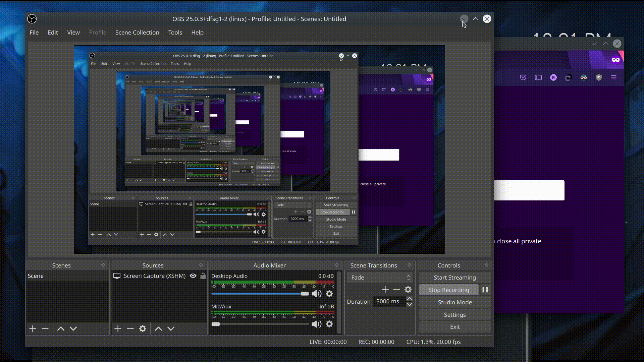
Task: Click the REC: 00:00:00 status text
Action: 376,342
